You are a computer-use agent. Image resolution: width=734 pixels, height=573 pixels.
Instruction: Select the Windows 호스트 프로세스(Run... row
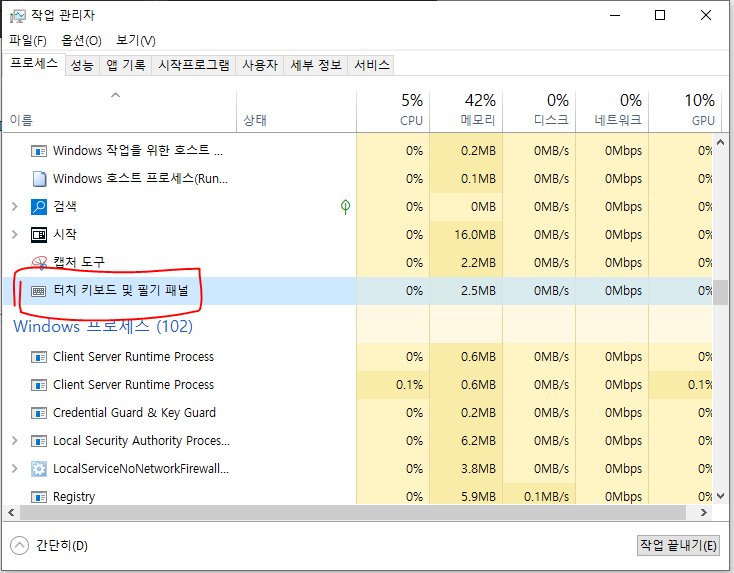(358, 179)
